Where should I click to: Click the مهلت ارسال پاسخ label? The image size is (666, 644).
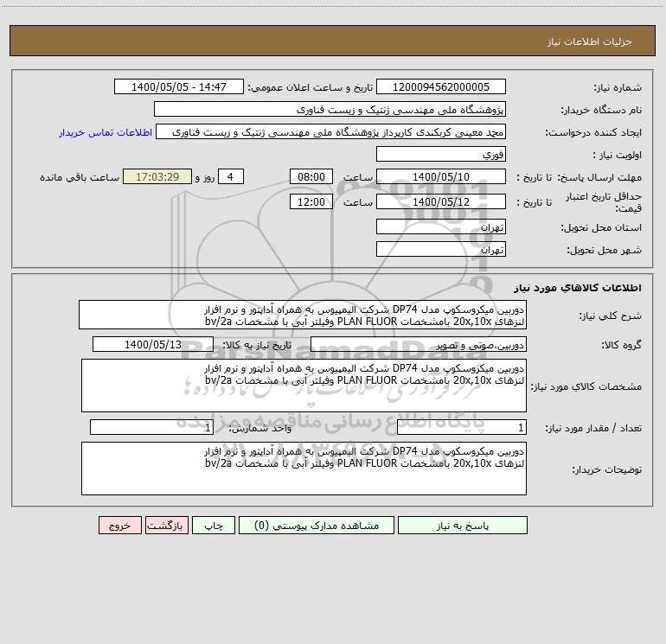pyautogui.click(x=599, y=177)
